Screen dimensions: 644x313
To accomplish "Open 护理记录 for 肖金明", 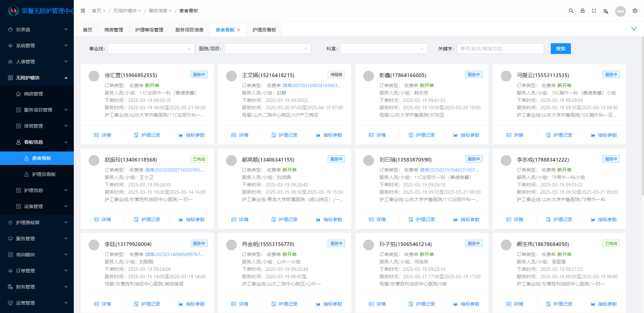I will 284,304.
